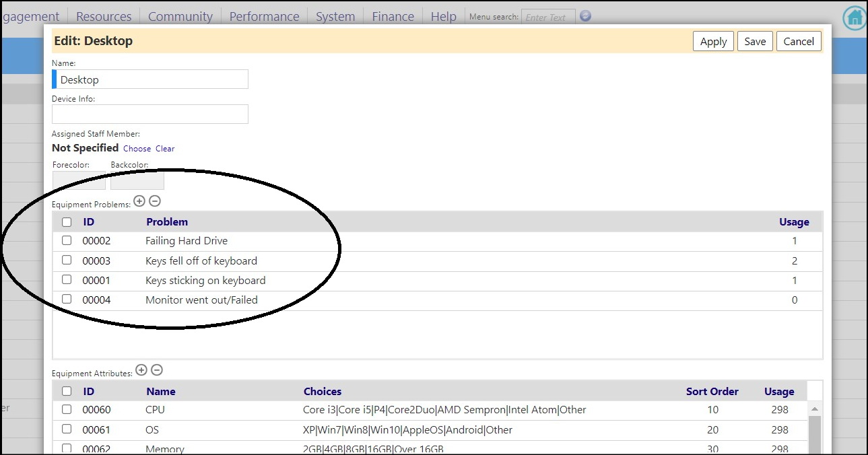
Task: Select the Failing Hard Drive problem text
Action: point(187,241)
